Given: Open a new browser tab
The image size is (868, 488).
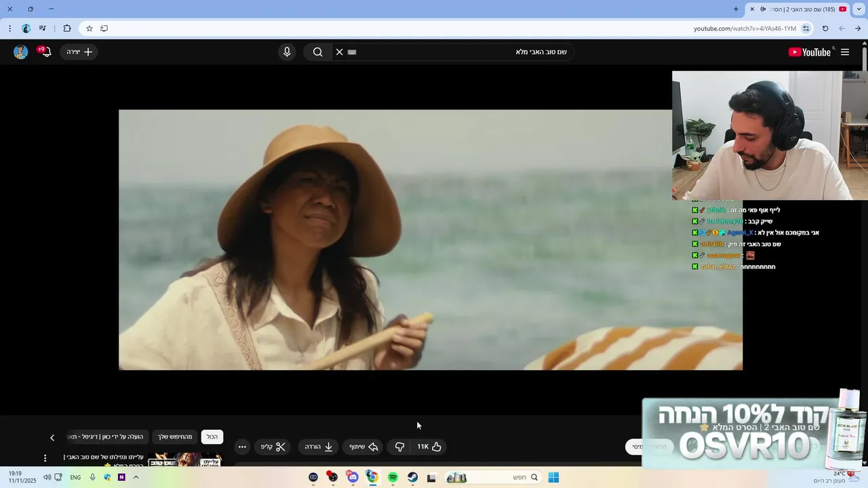Looking at the screenshot, I should [736, 9].
